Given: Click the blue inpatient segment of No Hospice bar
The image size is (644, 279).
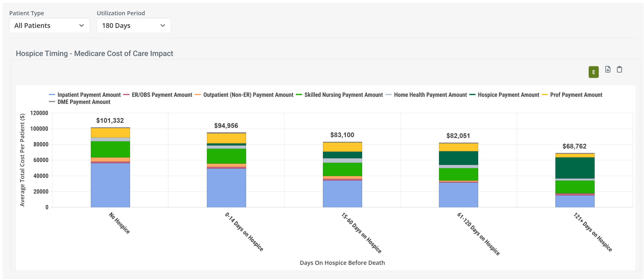Looking at the screenshot, I should coord(110,185).
